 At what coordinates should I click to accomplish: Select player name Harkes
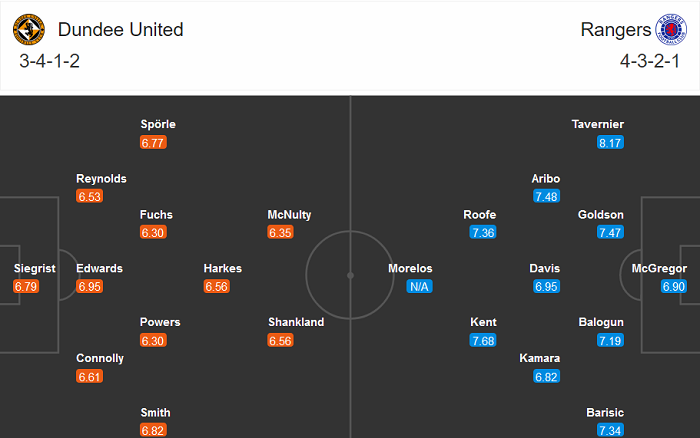pyautogui.click(x=222, y=268)
